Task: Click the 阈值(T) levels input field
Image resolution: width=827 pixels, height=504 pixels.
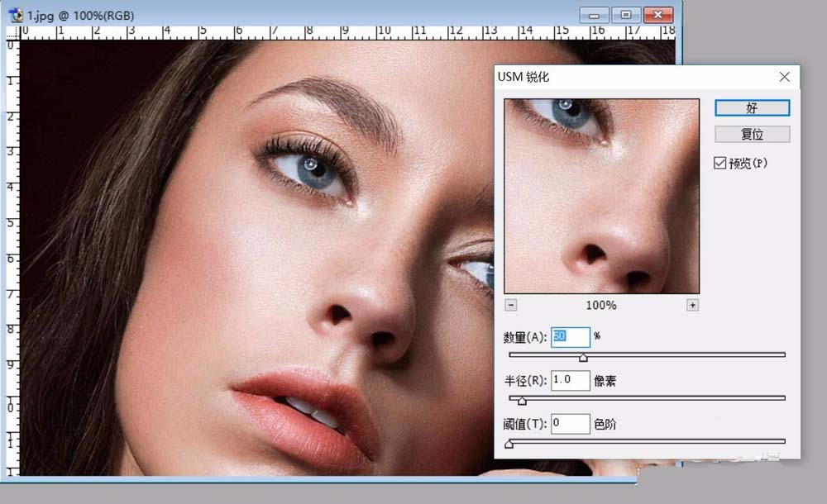Action: coord(569,424)
